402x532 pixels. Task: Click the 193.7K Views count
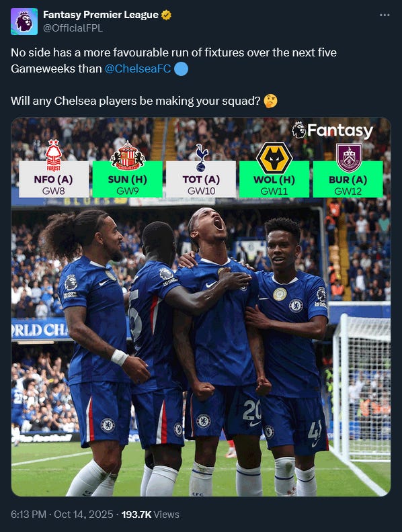click(150, 515)
